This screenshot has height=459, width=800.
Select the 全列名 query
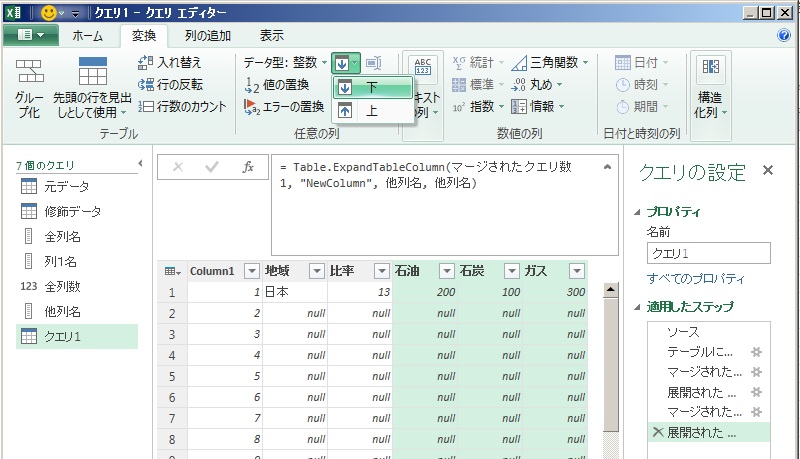pos(77,236)
